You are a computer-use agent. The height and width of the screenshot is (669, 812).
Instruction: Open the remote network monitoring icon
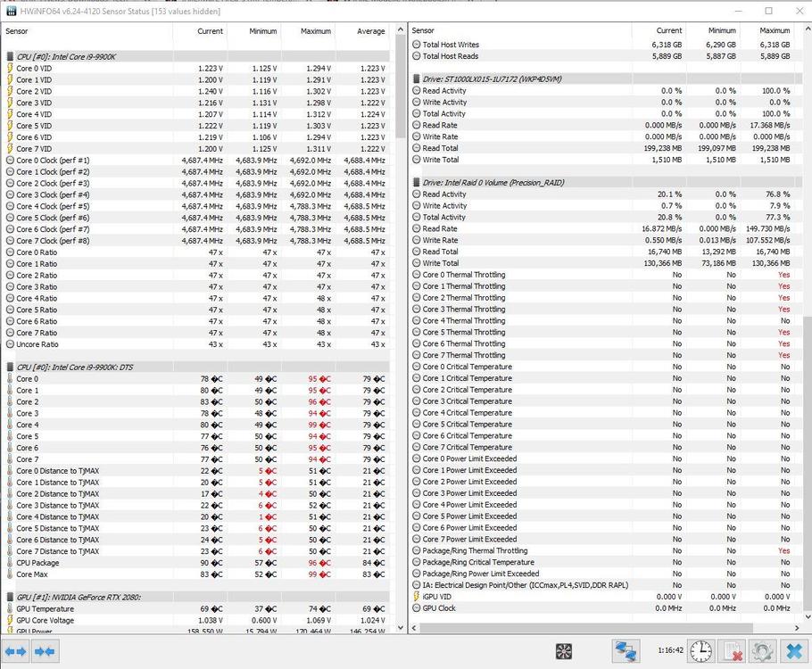coord(626,652)
